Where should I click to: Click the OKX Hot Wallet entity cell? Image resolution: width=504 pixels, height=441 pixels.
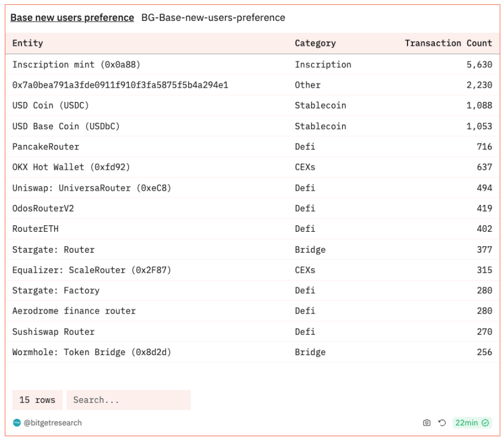[x=71, y=167]
